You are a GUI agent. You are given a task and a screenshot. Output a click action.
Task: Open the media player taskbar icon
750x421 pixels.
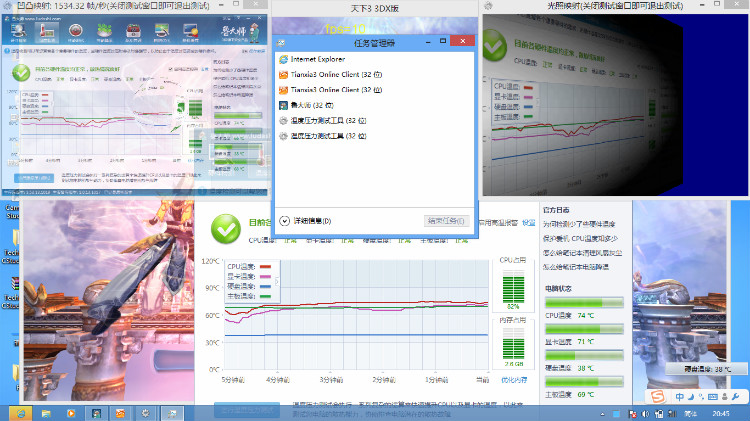(x=71, y=413)
